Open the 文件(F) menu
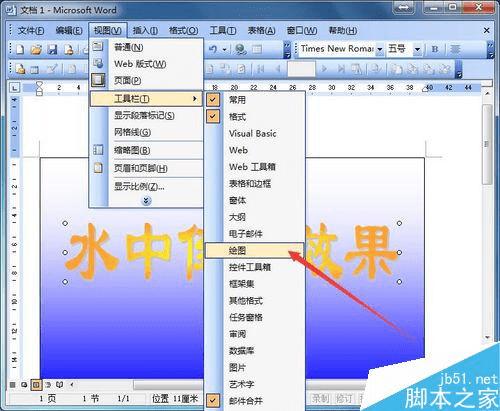500x411 pixels. (x=30, y=31)
